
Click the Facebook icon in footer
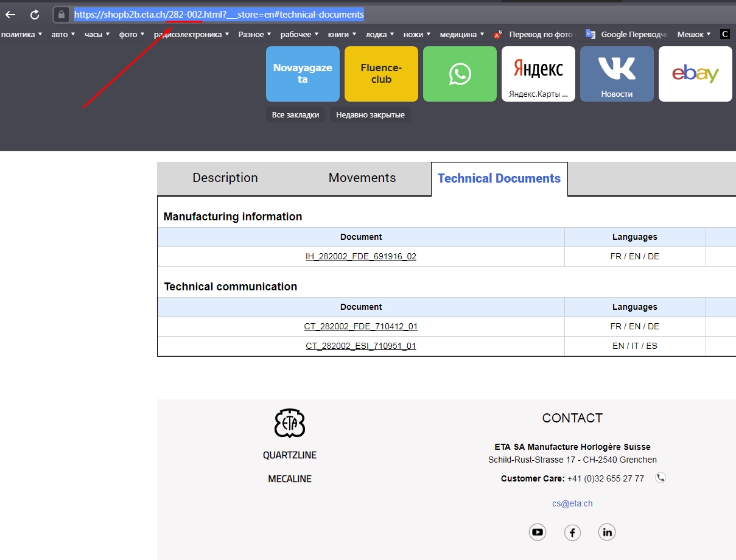(572, 533)
